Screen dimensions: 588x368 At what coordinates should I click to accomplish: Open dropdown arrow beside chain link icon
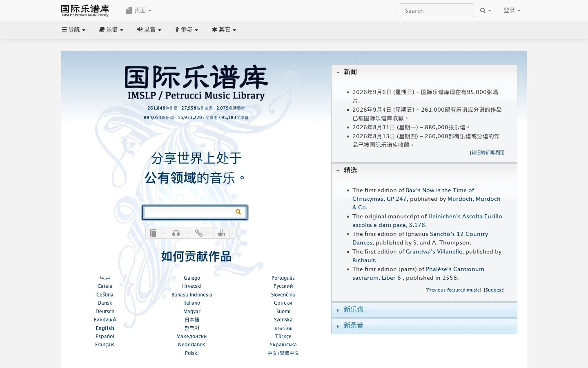click(209, 233)
